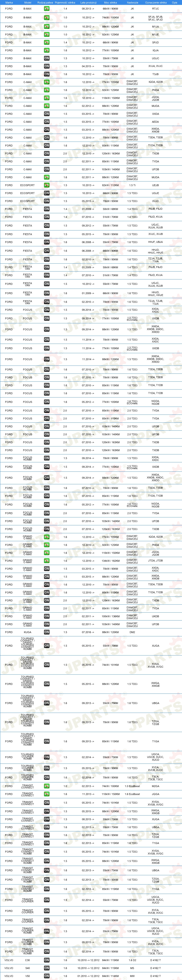Click the 1.0 EcoBoost cell

132,786
